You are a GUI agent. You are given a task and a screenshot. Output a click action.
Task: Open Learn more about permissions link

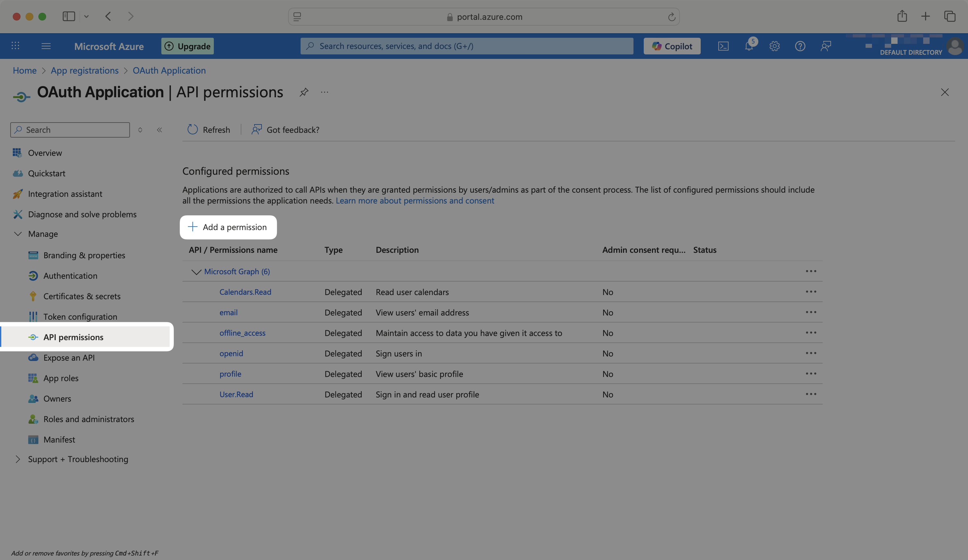click(415, 201)
